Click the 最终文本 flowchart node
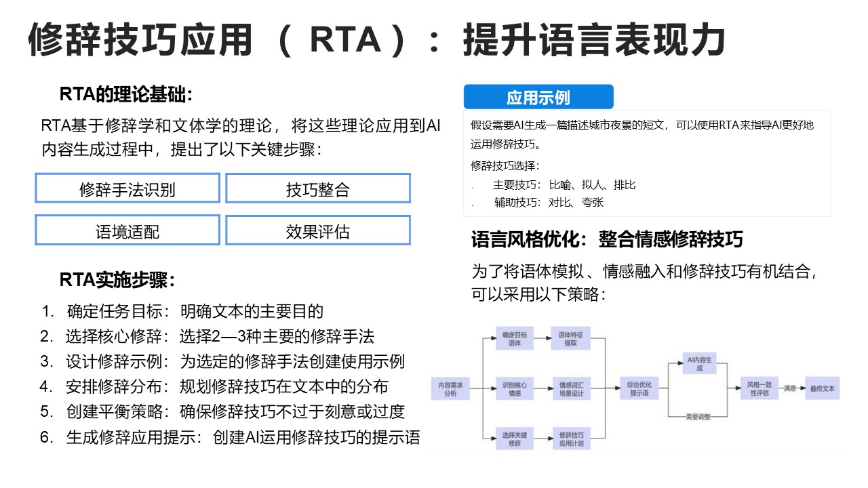Screen dimensions: 868x488 point(822,389)
